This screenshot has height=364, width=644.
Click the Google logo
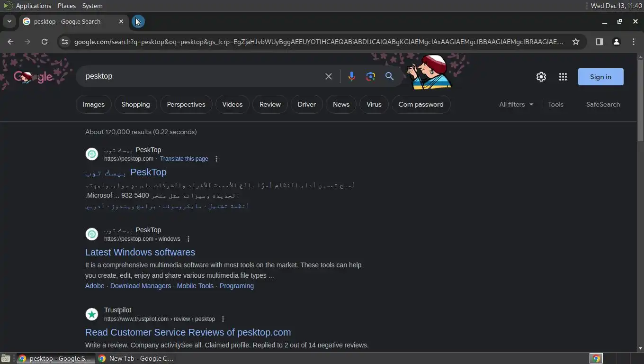pos(33,77)
